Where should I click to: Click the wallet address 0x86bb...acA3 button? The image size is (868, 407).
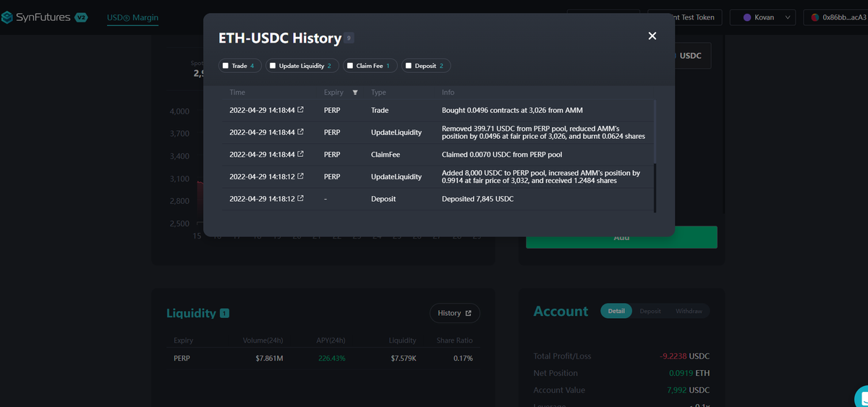[x=835, y=17]
